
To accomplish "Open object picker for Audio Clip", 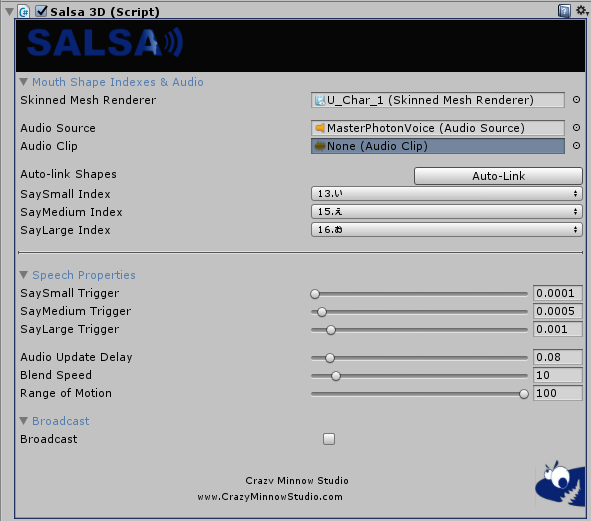I will click(x=576, y=146).
